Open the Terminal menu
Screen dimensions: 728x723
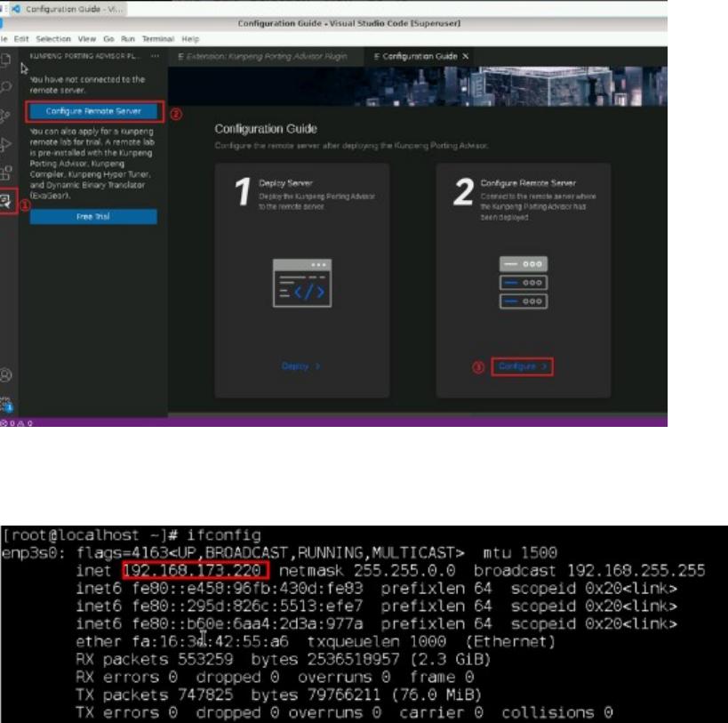click(158, 39)
